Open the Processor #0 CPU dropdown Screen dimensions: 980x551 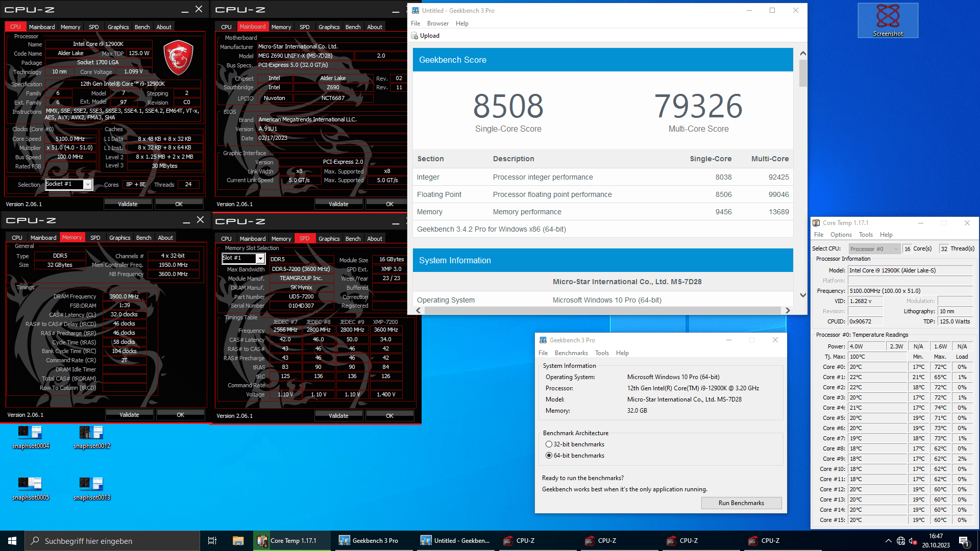click(874, 249)
